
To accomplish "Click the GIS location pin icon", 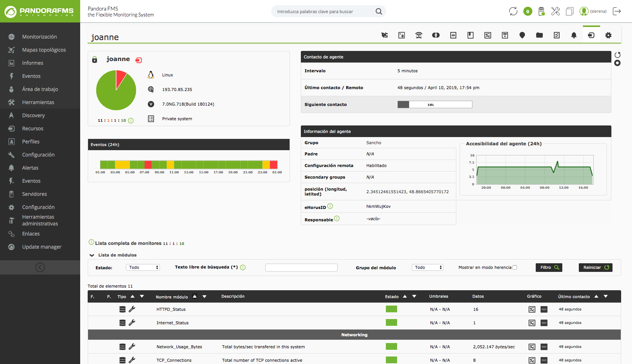I will (522, 35).
